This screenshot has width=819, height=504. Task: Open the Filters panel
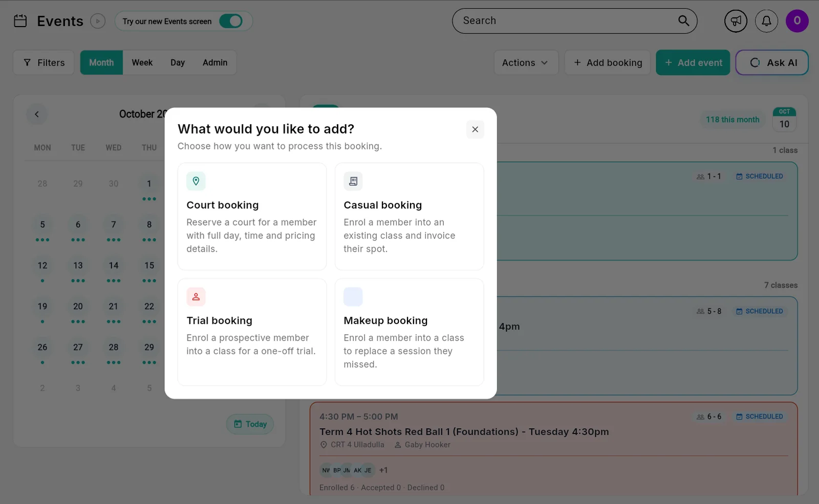(x=44, y=62)
